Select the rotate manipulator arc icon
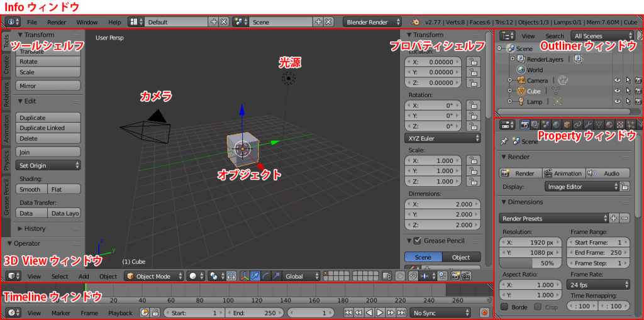Image resolution: width=644 pixels, height=320 pixels. pyautogui.click(x=266, y=276)
